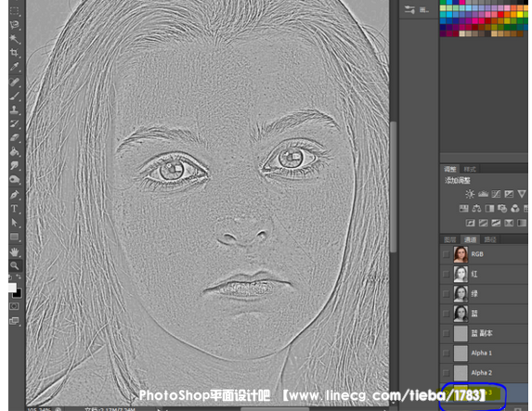532x411 pixels.
Task: Toggle visibility of the 绿 channel
Action: click(x=446, y=294)
